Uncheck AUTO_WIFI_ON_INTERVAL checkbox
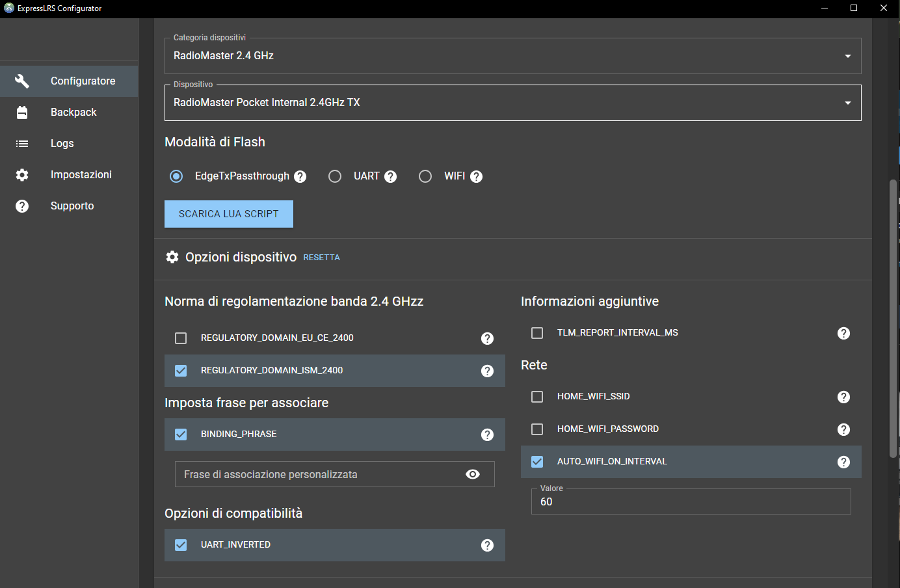Image resolution: width=900 pixels, height=588 pixels. point(537,462)
